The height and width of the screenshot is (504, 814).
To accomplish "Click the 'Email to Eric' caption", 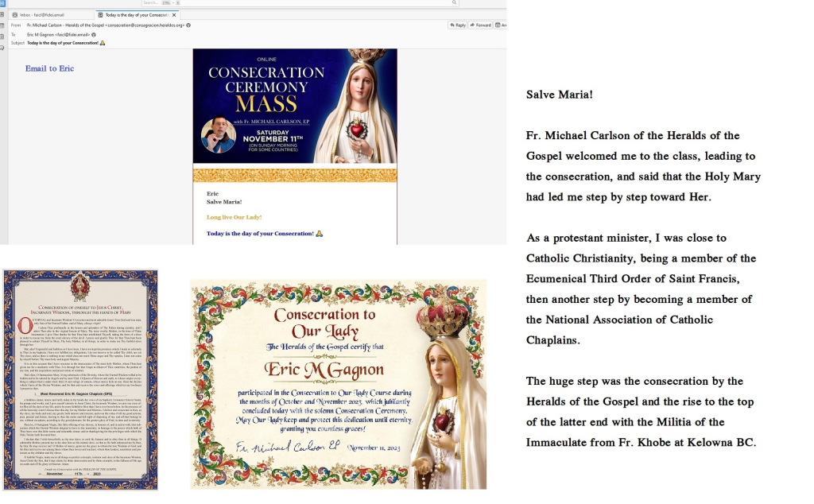I will (50, 68).
